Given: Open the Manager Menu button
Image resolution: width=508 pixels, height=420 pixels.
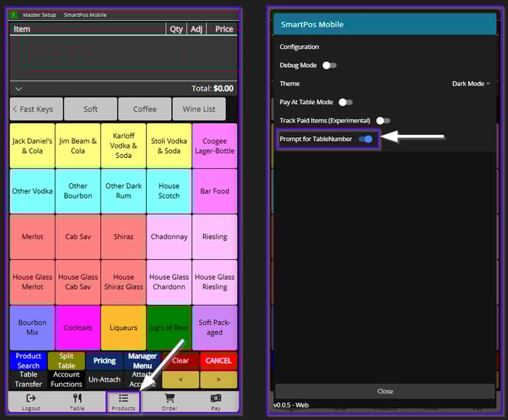Looking at the screenshot, I should click(143, 361).
